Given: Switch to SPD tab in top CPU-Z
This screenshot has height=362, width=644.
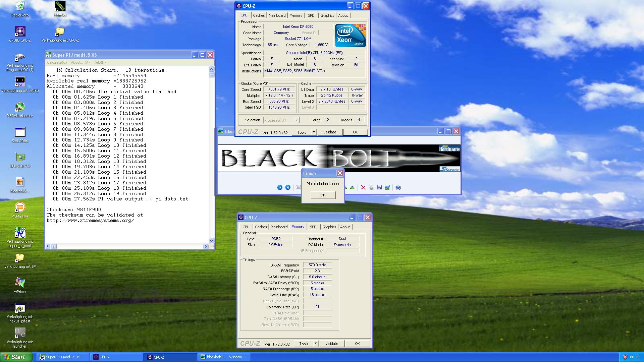Looking at the screenshot, I should [311, 15].
